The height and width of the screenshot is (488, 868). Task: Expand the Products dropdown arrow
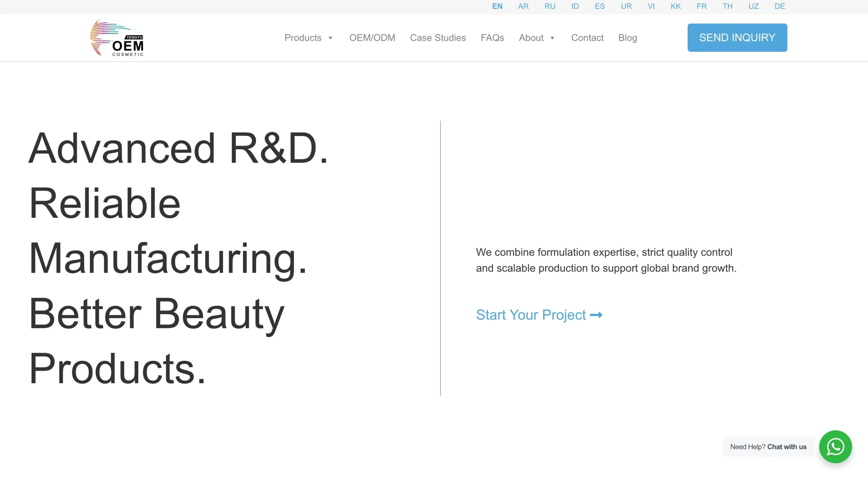click(330, 38)
